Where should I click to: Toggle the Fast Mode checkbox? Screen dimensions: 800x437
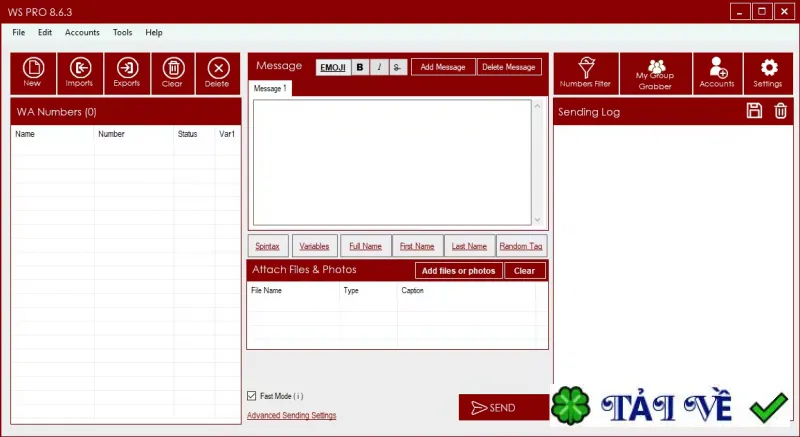pos(251,396)
